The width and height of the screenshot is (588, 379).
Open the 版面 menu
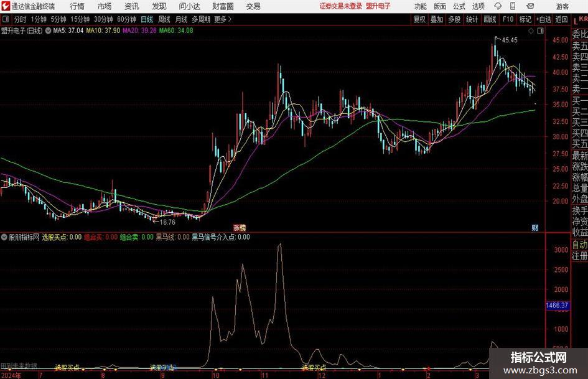(439, 6)
